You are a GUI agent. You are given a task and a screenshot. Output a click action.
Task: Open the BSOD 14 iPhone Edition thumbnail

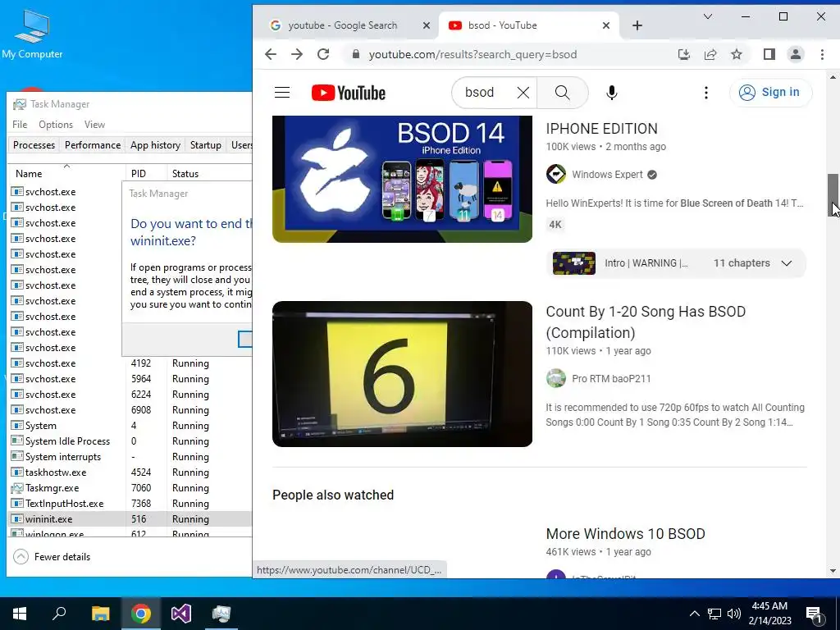click(x=402, y=179)
